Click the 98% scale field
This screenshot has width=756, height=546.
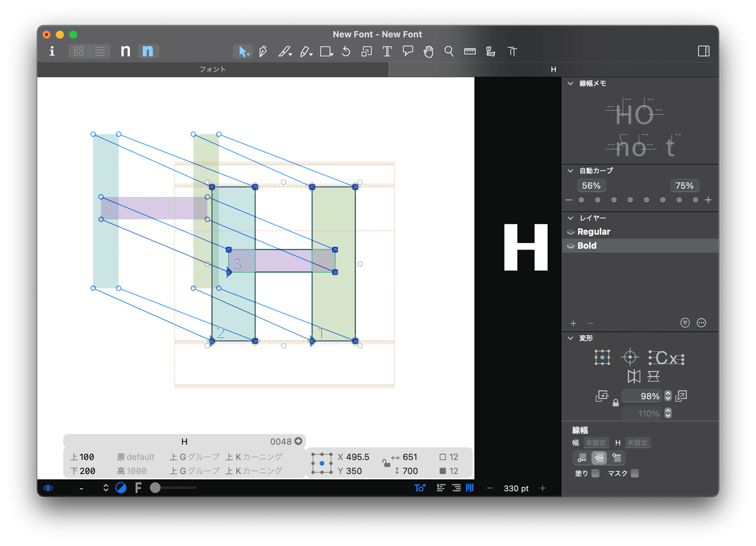pos(642,396)
